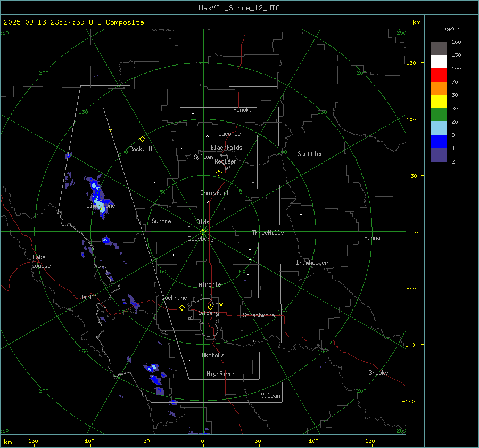Select the Vulcan town label
Screen dimensions: 479x448
pos(271,396)
